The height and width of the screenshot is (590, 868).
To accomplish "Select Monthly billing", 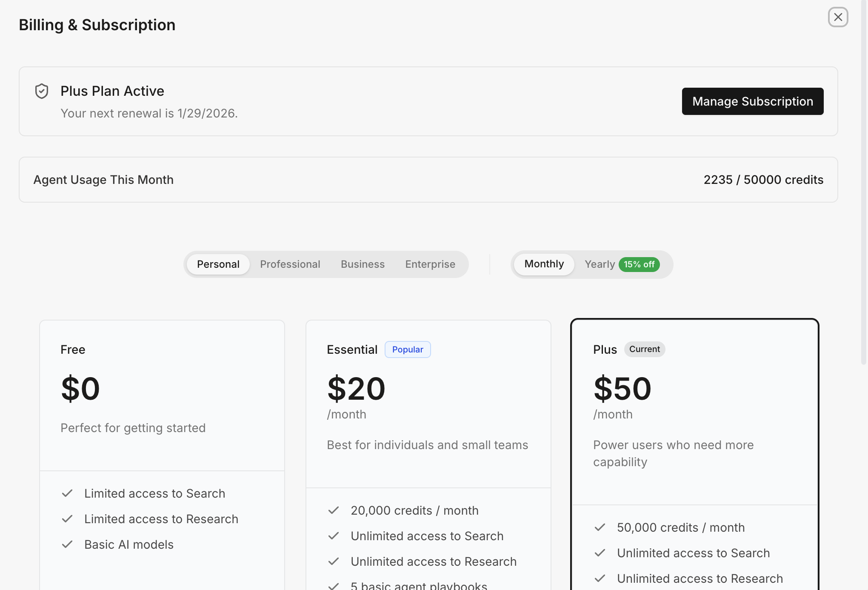I will tap(544, 264).
